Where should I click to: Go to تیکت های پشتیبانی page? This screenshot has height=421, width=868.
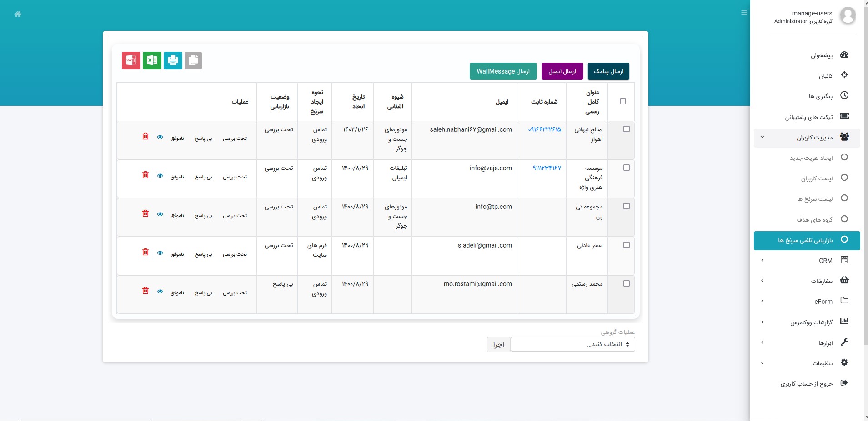pos(808,117)
